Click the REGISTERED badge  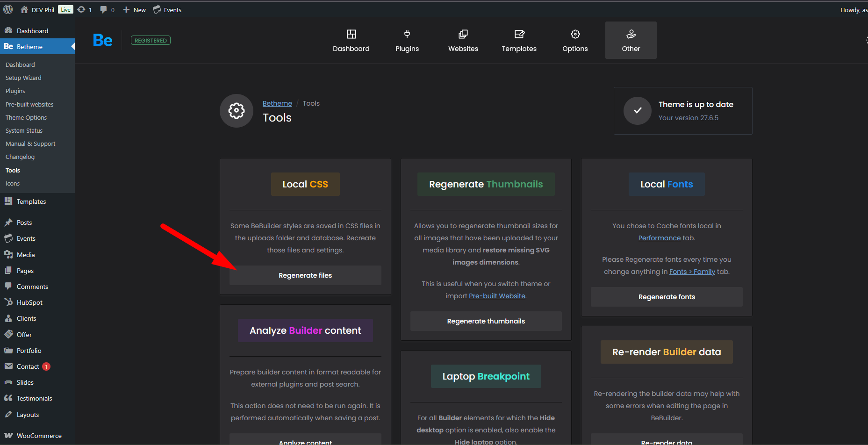coord(151,41)
